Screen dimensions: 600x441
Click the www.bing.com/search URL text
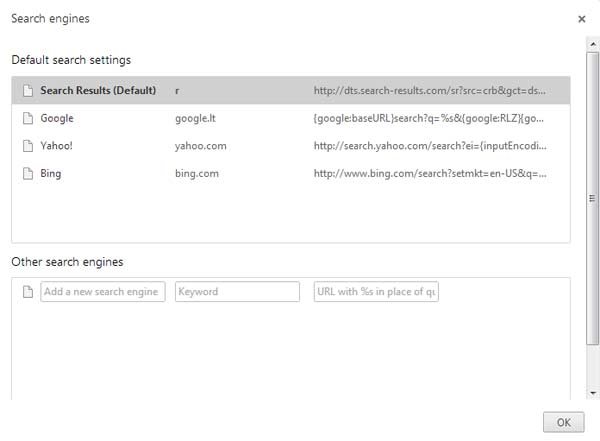click(430, 173)
